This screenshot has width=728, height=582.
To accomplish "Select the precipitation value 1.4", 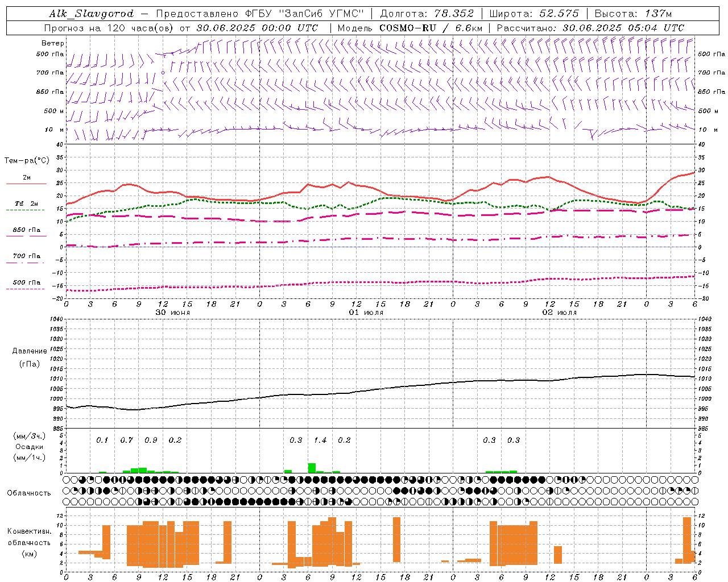I will (x=320, y=440).
